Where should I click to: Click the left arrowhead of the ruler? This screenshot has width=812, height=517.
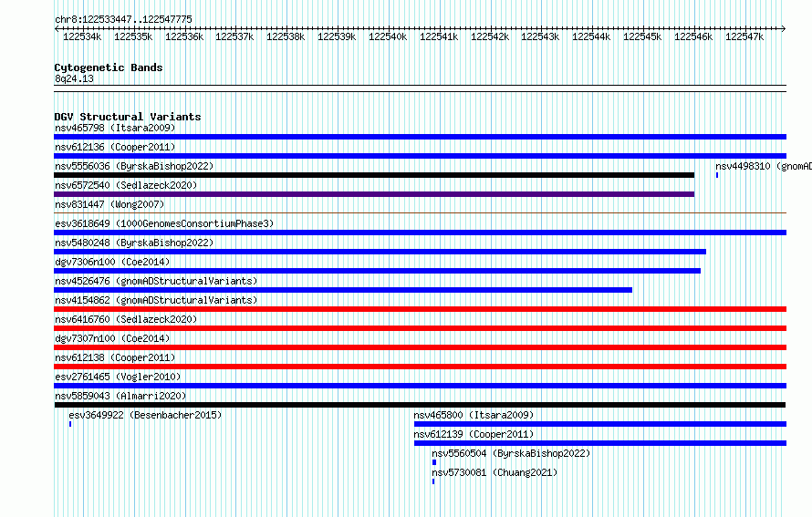pos(57,29)
